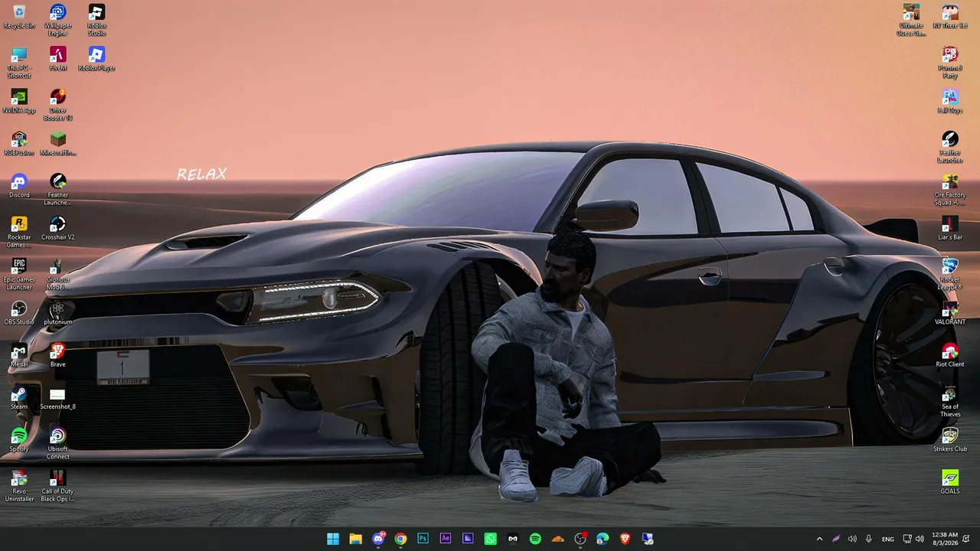Select the Pummel Party shortcut
The height and width of the screenshot is (551, 980).
pos(950,63)
